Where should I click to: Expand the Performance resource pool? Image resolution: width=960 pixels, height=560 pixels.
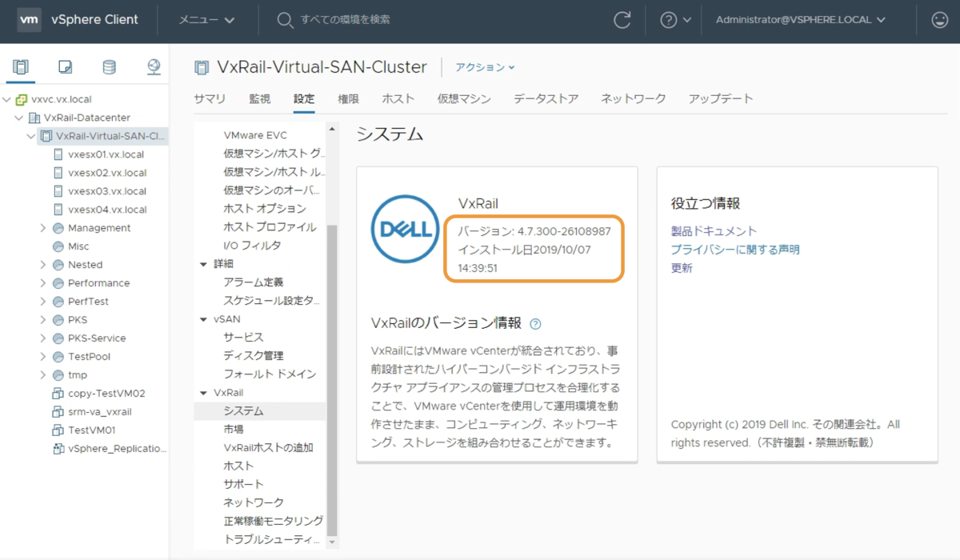click(x=43, y=283)
